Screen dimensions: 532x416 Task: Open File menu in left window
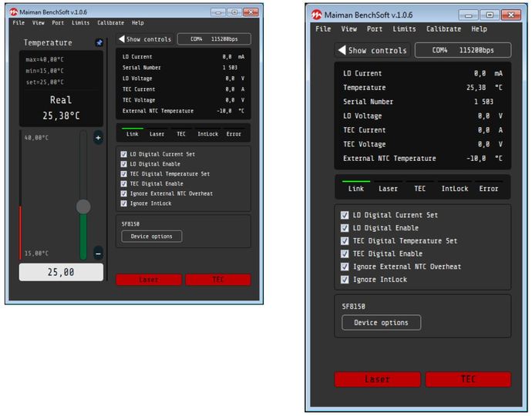tap(19, 22)
